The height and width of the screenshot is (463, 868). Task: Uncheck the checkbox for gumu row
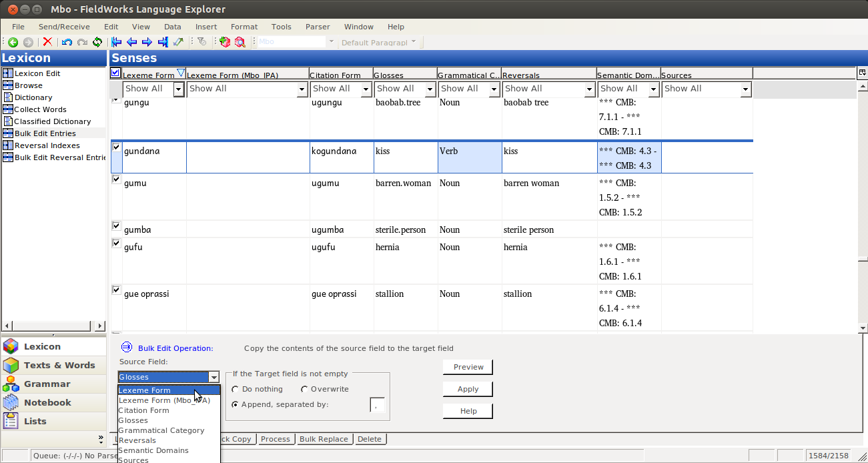116,179
